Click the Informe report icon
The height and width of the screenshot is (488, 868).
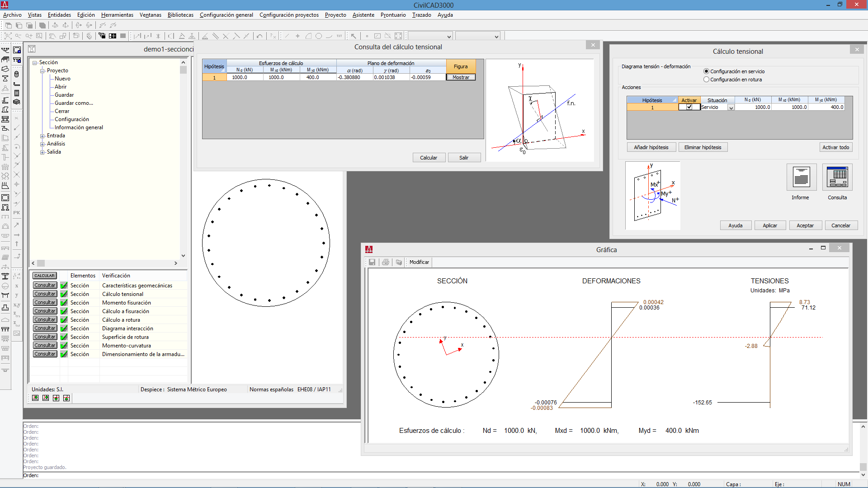point(801,177)
